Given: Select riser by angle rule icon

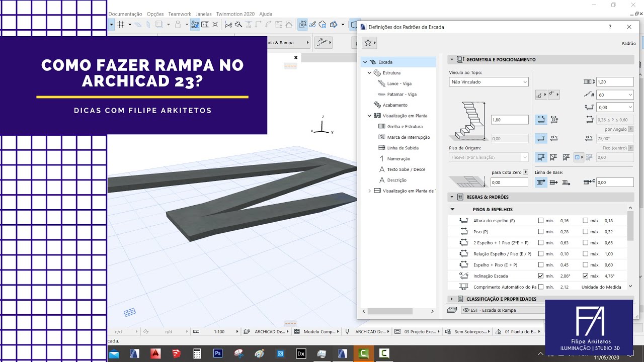Looking at the screenshot, I should [x=554, y=138].
